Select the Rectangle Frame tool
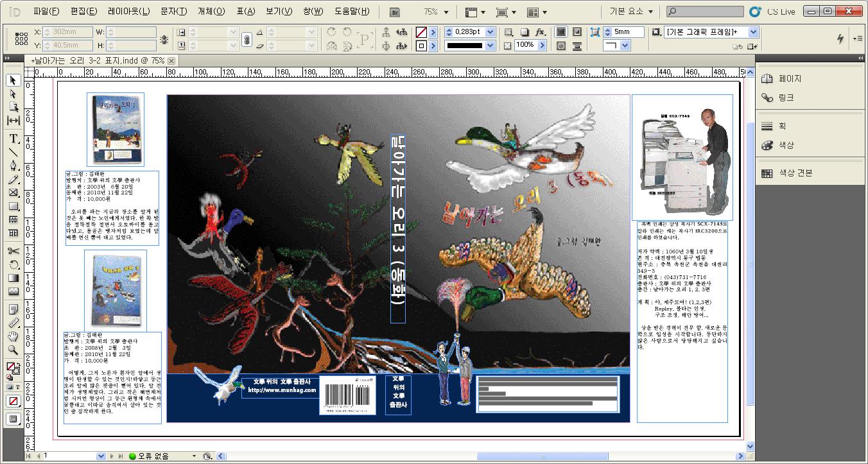Image resolution: width=868 pixels, height=464 pixels. coord(13,193)
